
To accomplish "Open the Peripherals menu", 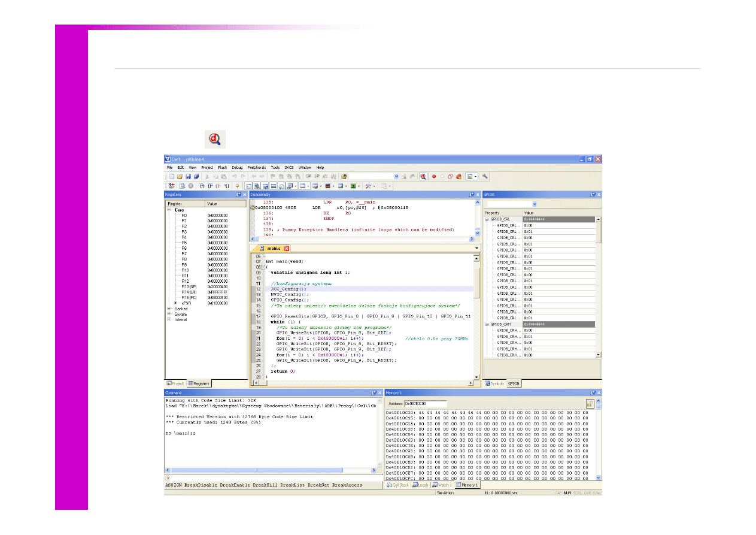I will click(x=256, y=167).
